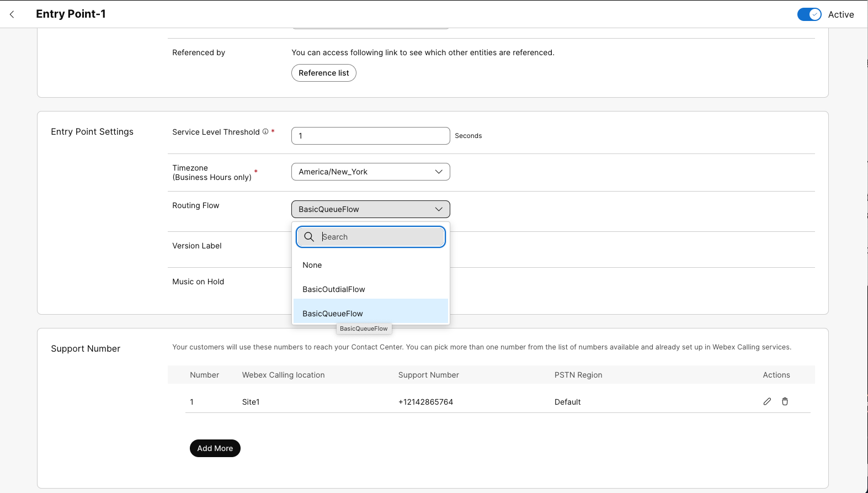Viewport: 868px width, 493px height.
Task: Click the magnifier icon in search box
Action: 309,237
